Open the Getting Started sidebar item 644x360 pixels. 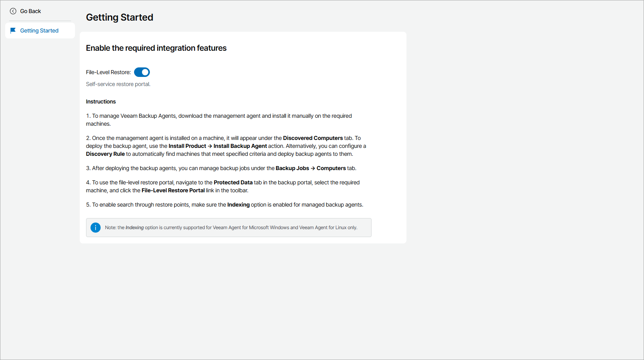pyautogui.click(x=39, y=31)
